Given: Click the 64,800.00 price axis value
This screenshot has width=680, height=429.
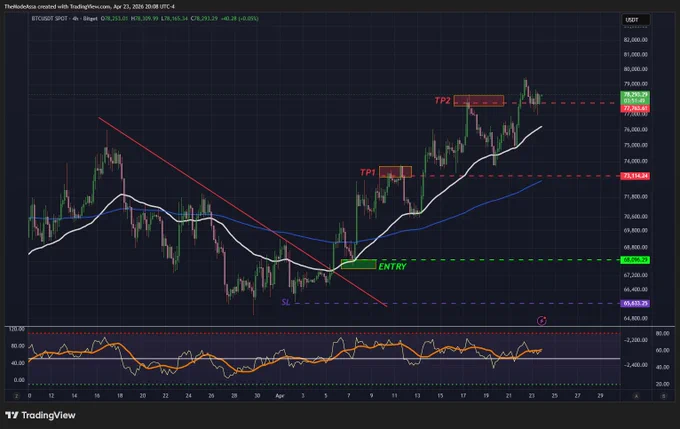Looking at the screenshot, I should coord(635,318).
